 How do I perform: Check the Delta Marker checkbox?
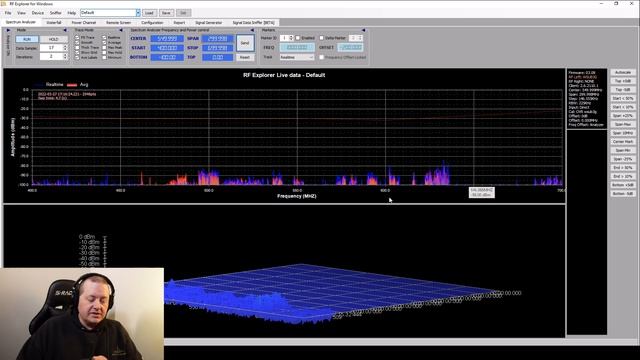click(322, 38)
